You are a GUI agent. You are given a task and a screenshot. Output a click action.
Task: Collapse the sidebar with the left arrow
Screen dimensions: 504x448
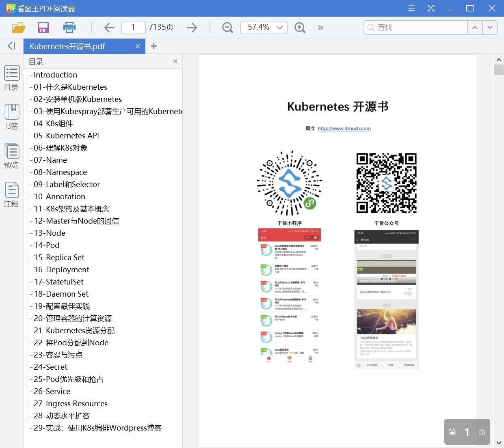pyautogui.click(x=12, y=46)
